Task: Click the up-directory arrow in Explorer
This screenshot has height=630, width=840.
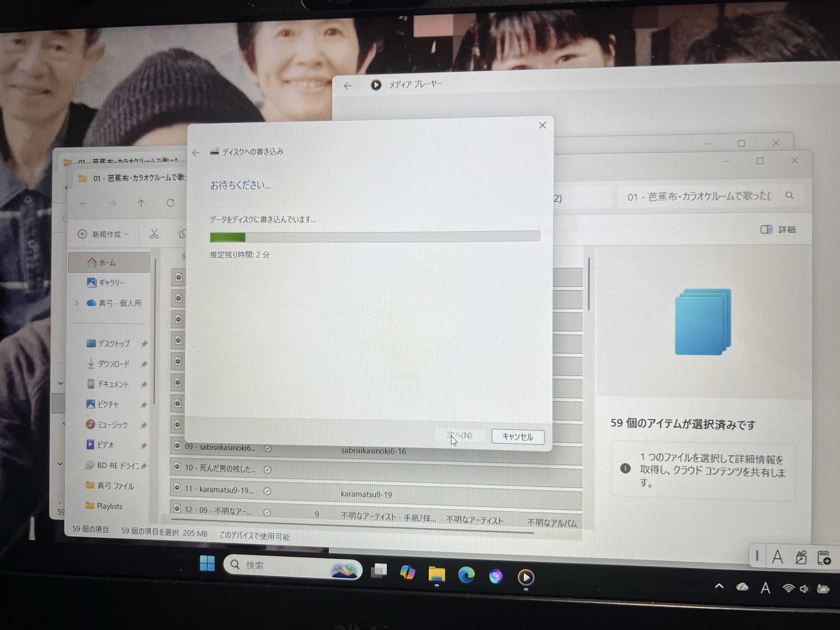Action: [x=141, y=204]
